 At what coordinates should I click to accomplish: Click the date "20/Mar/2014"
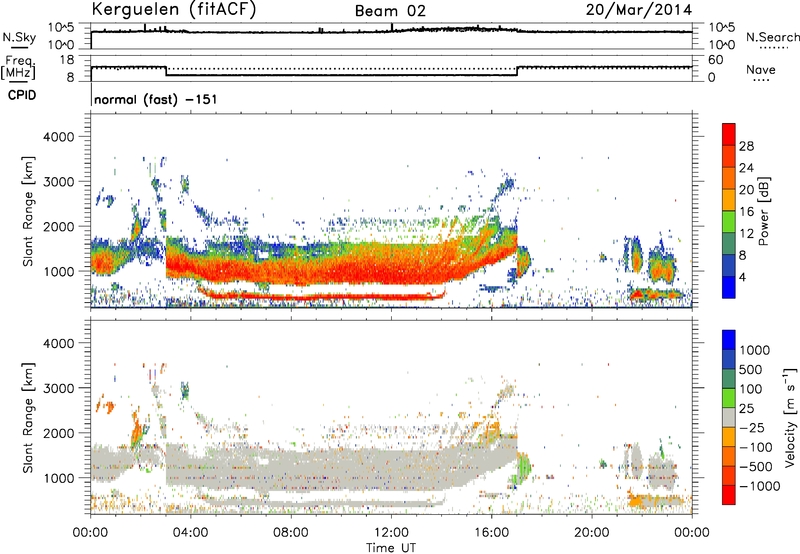[639, 10]
